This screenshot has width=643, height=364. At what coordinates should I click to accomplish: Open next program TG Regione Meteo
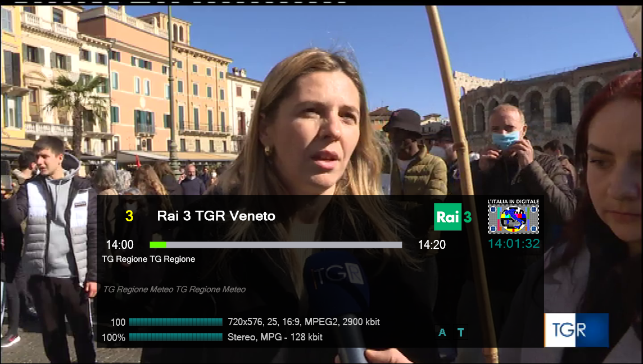pos(174,289)
